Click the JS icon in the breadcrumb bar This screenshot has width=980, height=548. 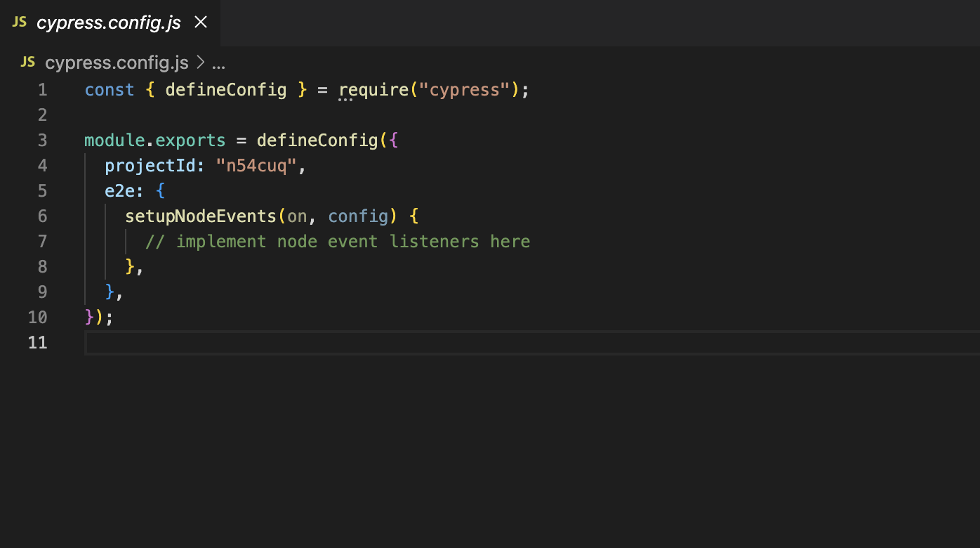tap(27, 62)
